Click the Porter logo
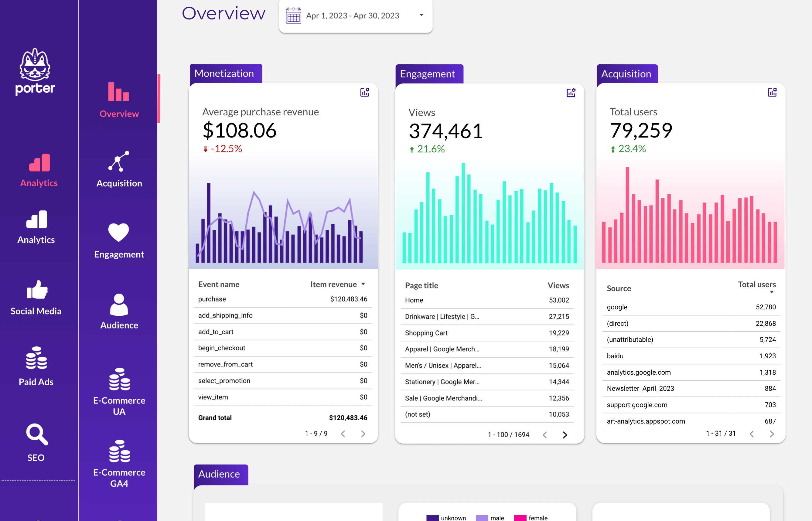Image resolution: width=812 pixels, height=521 pixels. 35,72
